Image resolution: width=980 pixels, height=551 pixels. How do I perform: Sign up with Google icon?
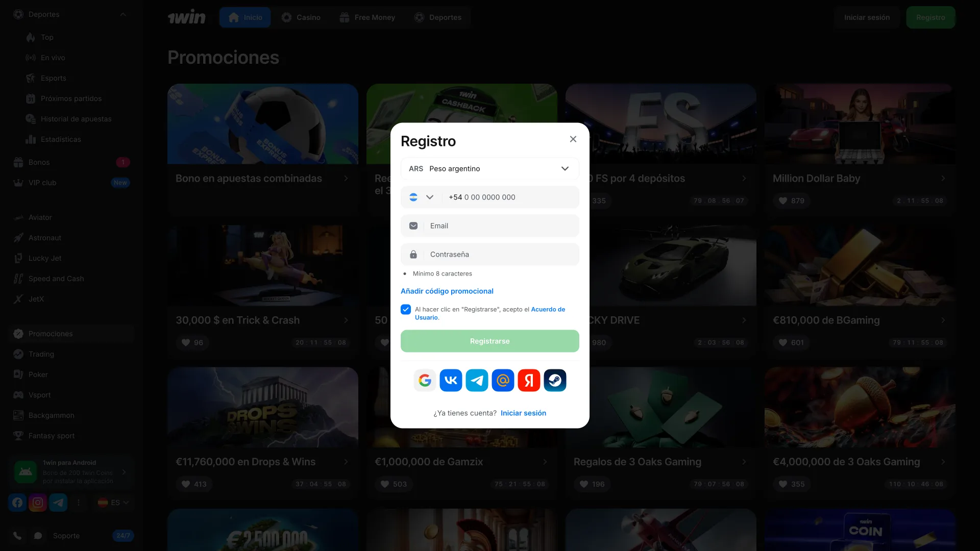tap(425, 381)
